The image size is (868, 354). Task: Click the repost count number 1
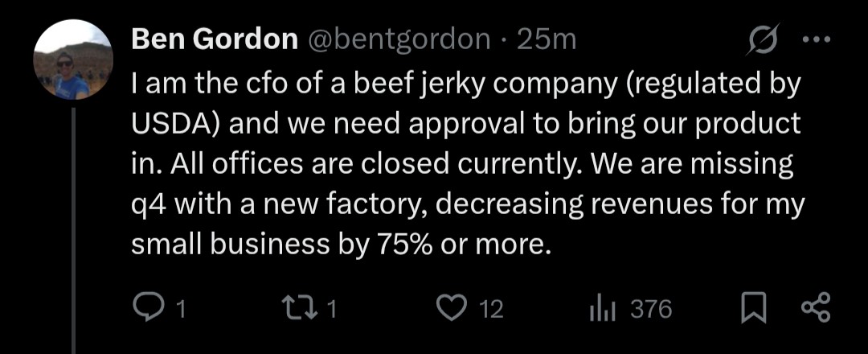coord(333,310)
